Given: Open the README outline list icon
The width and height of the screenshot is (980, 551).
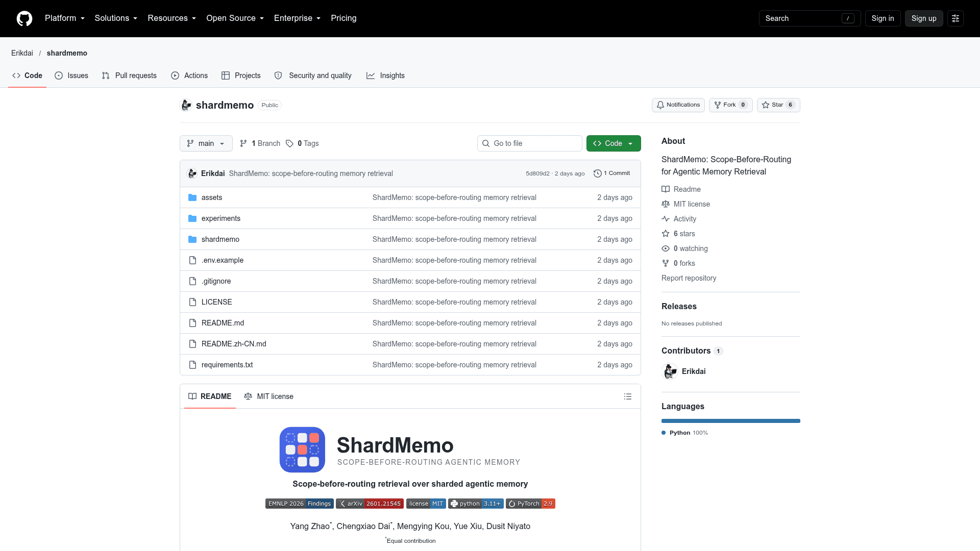Looking at the screenshot, I should coord(628,396).
